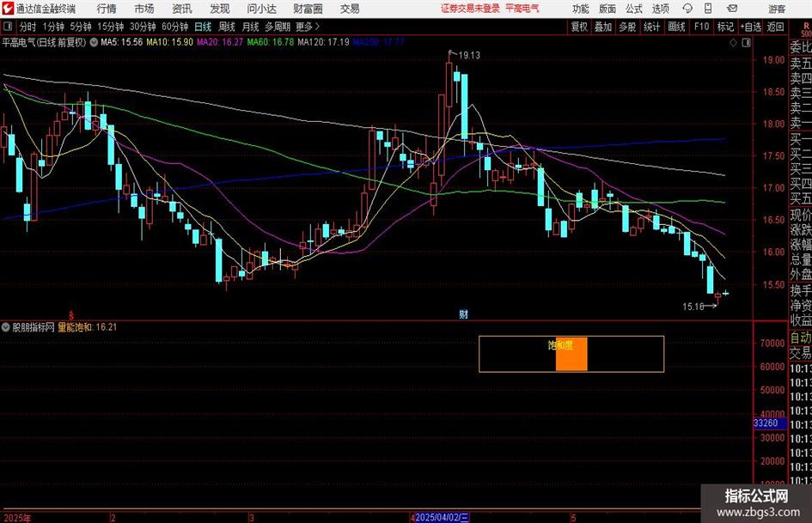Select the 周线 weekly period
The width and height of the screenshot is (812, 523).
(227, 27)
